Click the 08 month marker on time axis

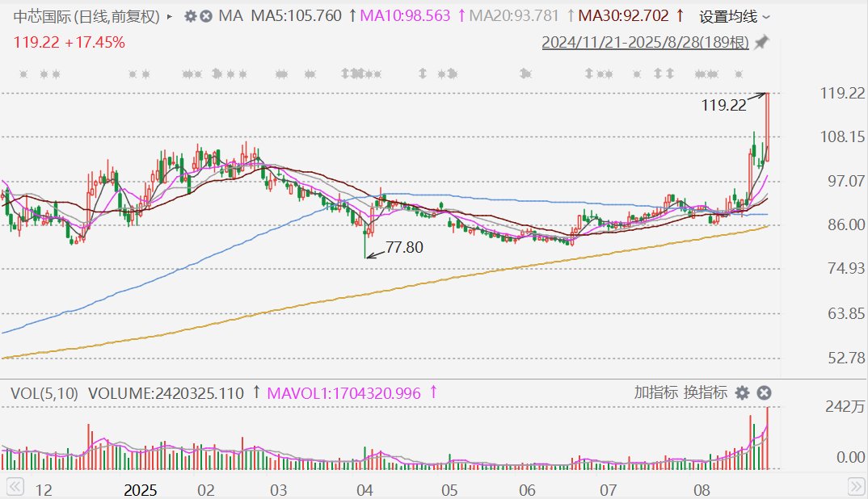click(702, 490)
